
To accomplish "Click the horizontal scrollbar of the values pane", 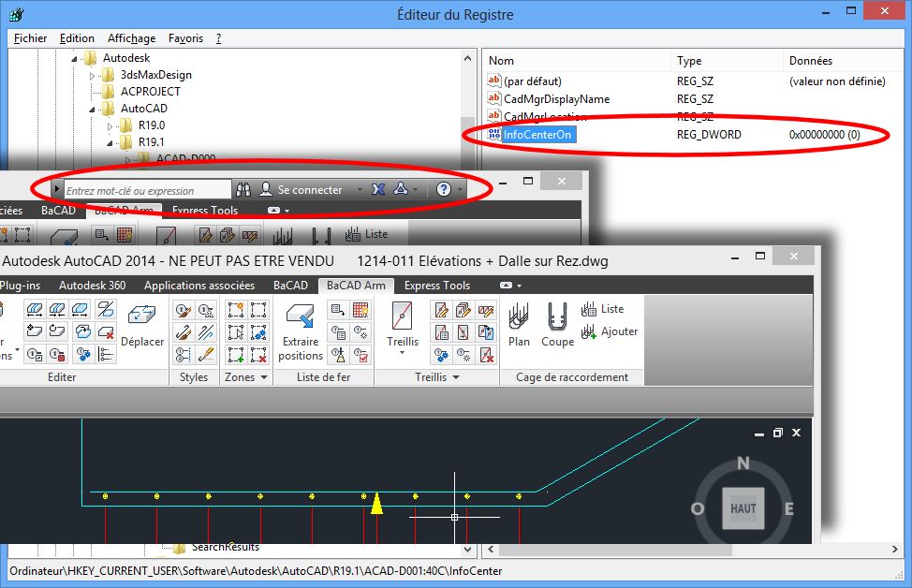I will click(x=615, y=549).
